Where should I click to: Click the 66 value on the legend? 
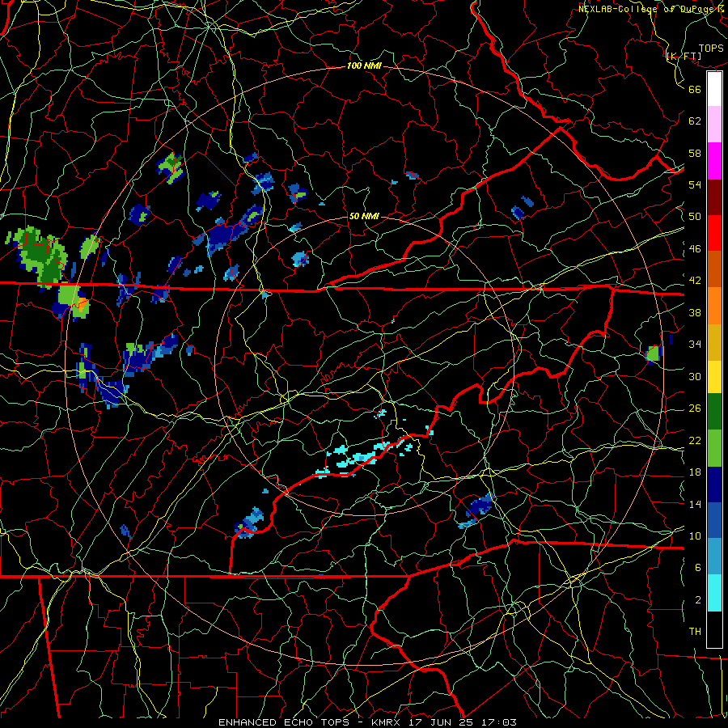(695, 89)
